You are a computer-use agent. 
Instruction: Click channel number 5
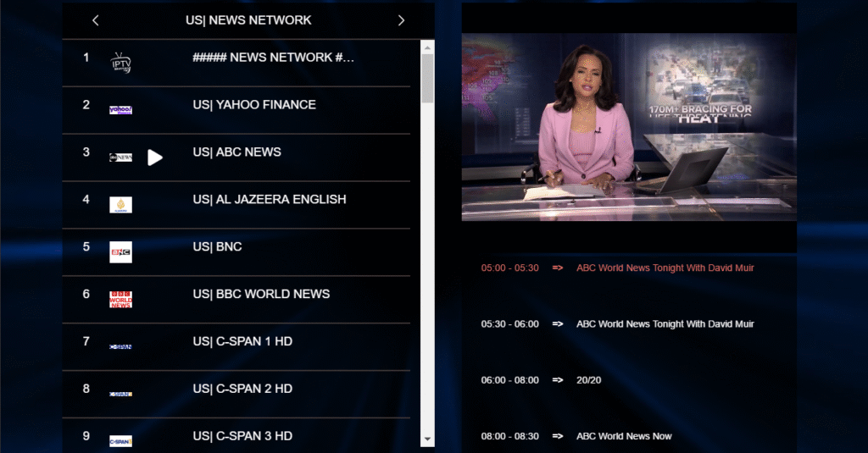(86, 246)
